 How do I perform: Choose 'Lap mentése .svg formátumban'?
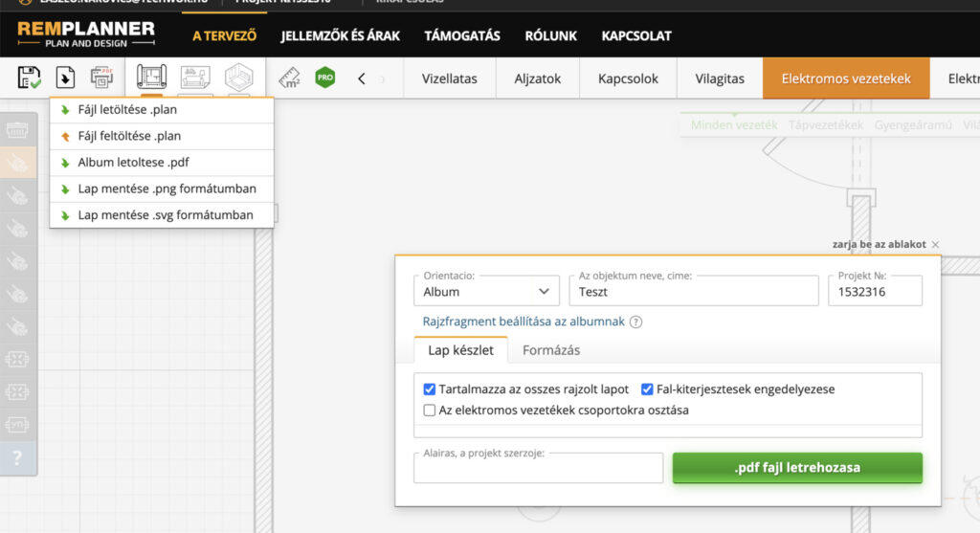point(162,215)
